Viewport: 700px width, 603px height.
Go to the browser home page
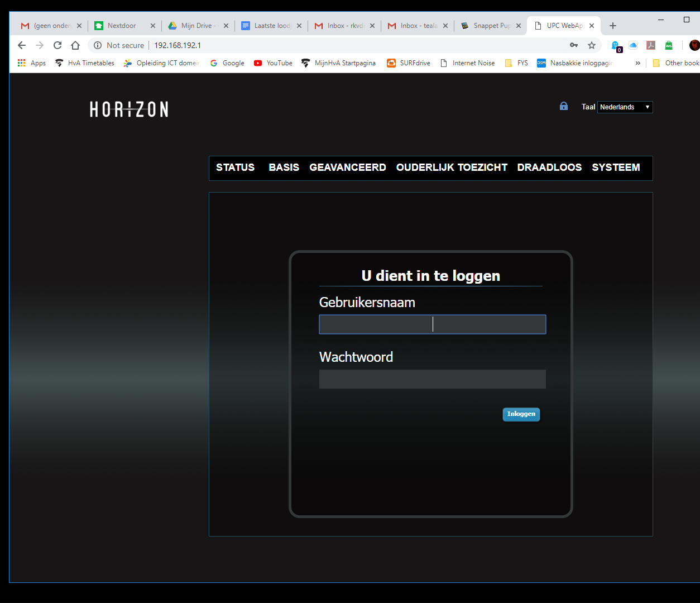(x=75, y=45)
